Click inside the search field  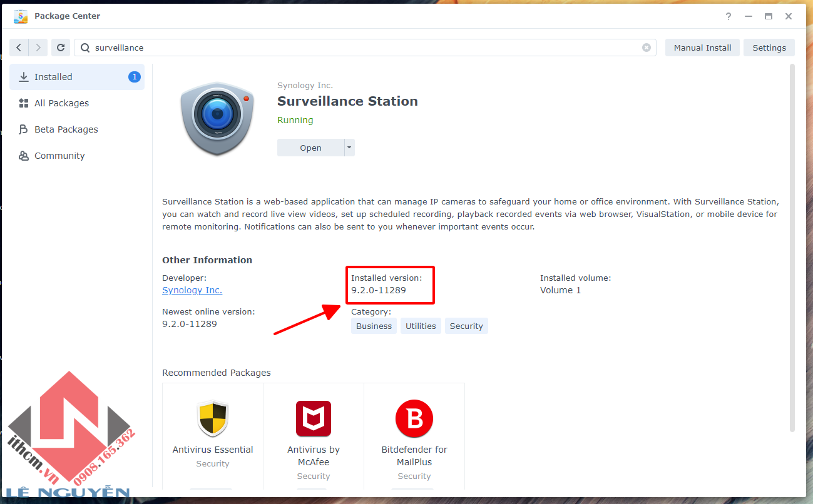coord(365,48)
